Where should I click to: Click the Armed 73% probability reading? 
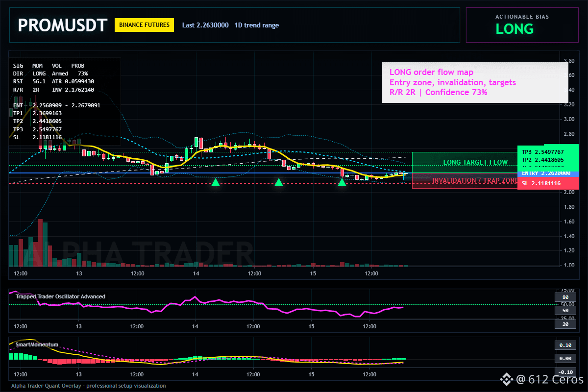coord(70,73)
